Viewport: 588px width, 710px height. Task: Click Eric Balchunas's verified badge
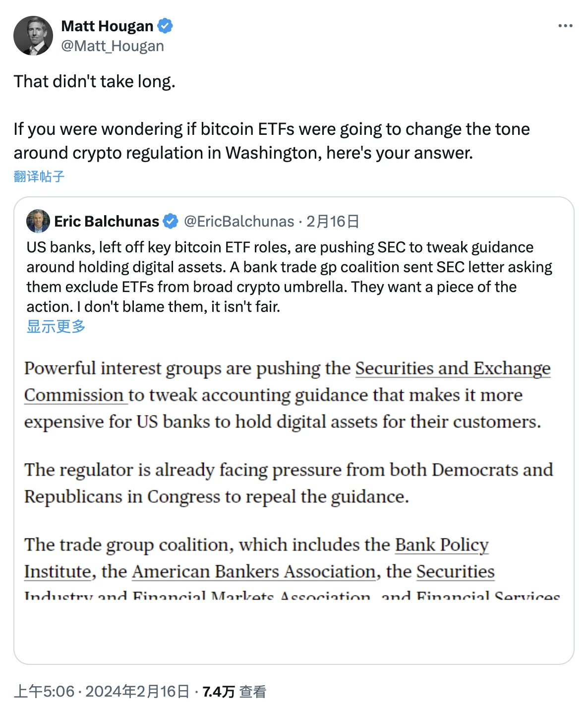171,221
